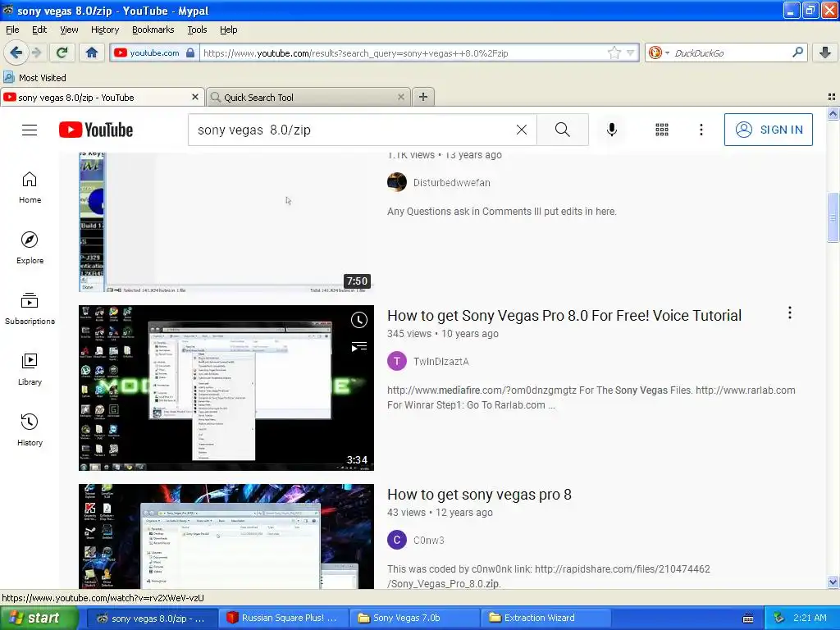This screenshot has height=630, width=840.
Task: Open the YouTube apps grid
Action: tap(662, 130)
